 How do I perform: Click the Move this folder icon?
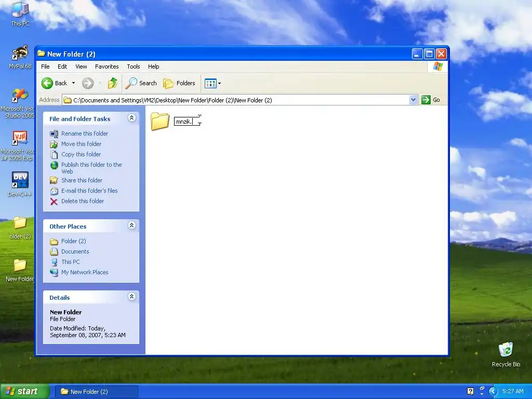[54, 144]
